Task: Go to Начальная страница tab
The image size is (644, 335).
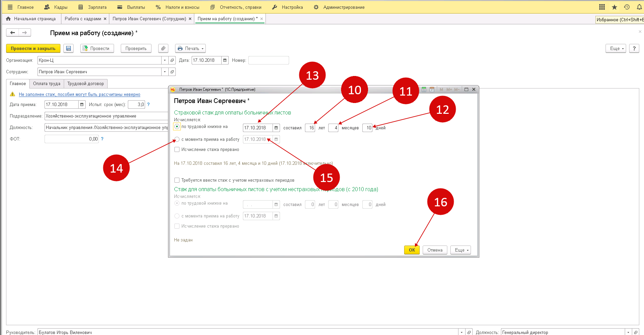Action: [31, 19]
